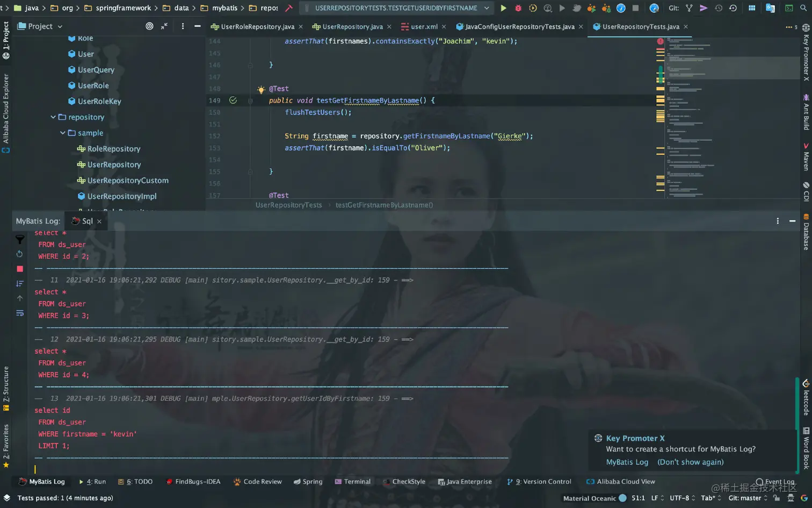Click the stop process square in main toolbar
812x508 pixels.
click(x=636, y=8)
